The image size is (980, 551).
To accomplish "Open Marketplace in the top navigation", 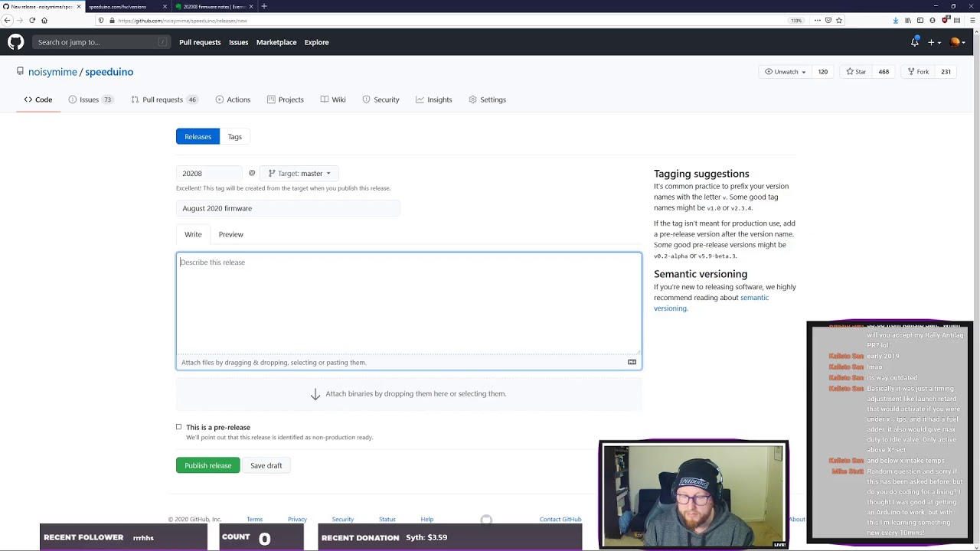I will [276, 42].
